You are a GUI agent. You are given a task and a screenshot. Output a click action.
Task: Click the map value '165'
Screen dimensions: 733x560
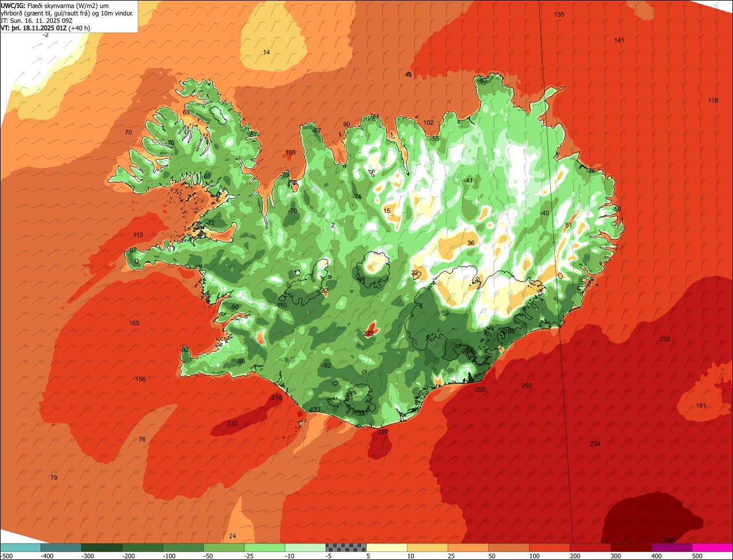click(x=134, y=324)
